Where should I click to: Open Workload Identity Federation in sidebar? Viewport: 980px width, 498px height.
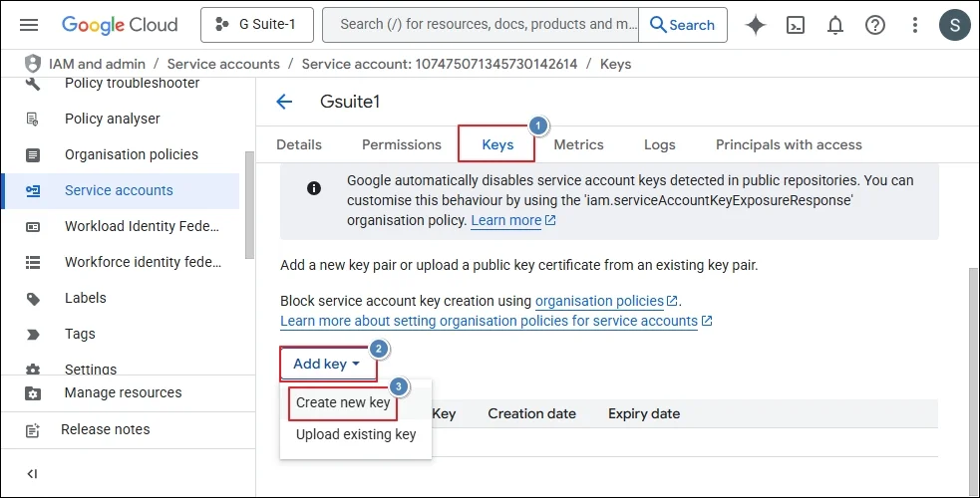(142, 226)
